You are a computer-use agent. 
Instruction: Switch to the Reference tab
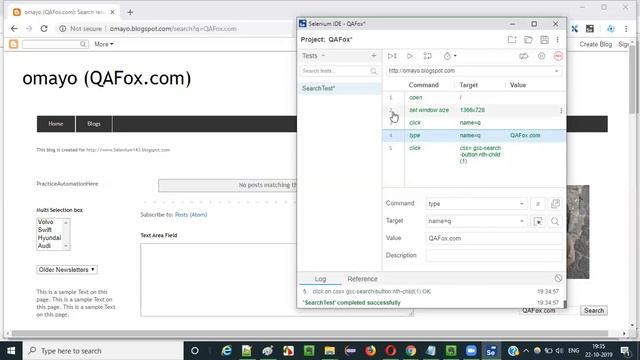[362, 279]
